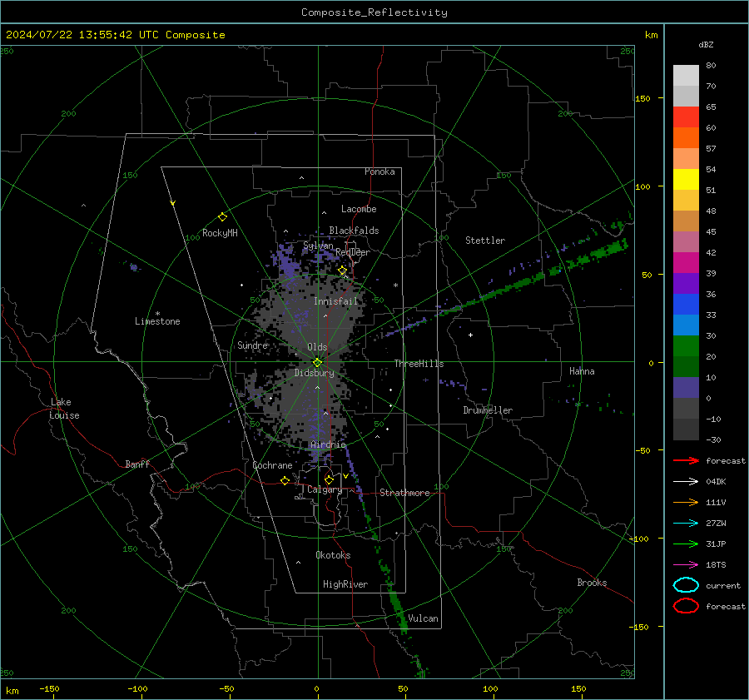Click the cyan 27ZW arrow legend icon
749x700 pixels.
pyautogui.click(x=686, y=524)
